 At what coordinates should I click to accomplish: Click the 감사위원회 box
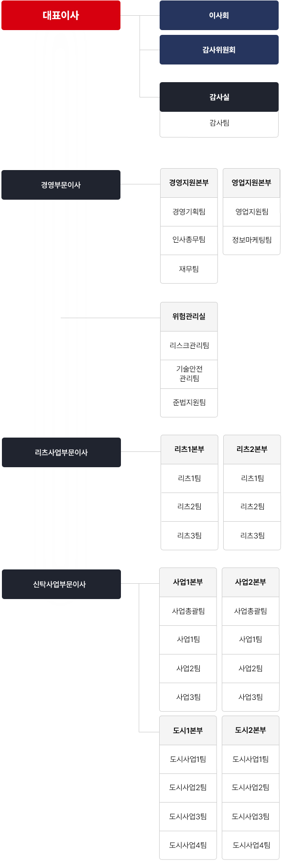[219, 50]
